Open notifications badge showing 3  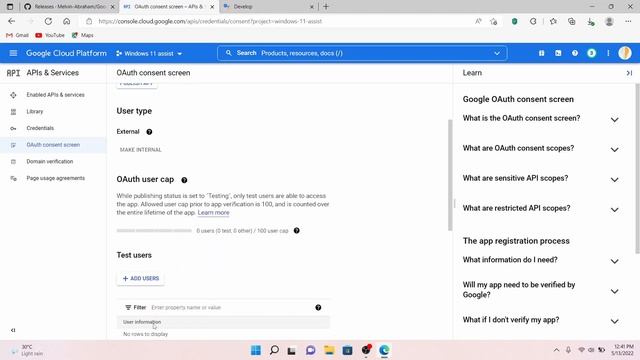591,53
